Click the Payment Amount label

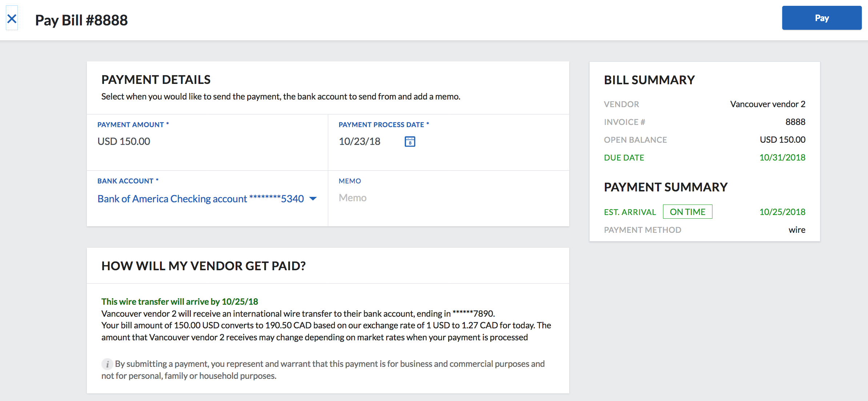(x=130, y=125)
